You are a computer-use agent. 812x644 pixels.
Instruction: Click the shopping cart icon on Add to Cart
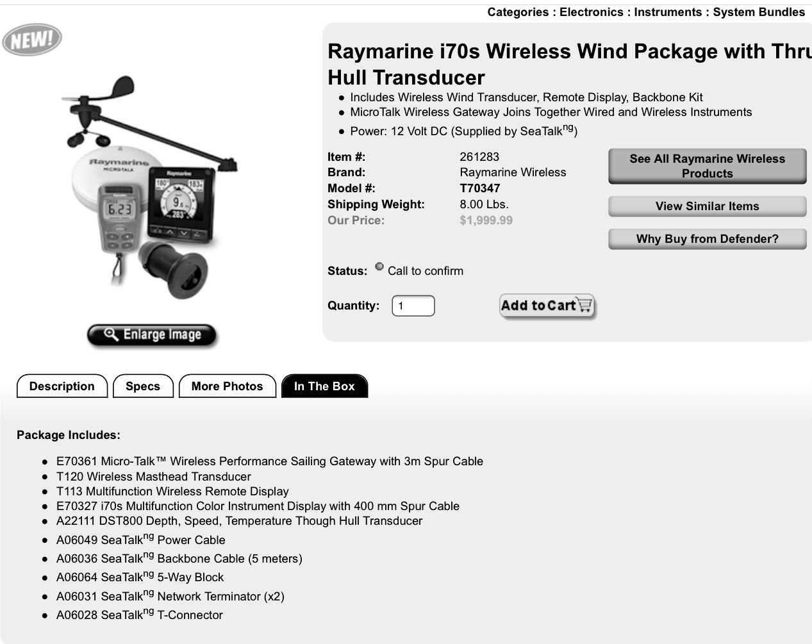tap(585, 304)
